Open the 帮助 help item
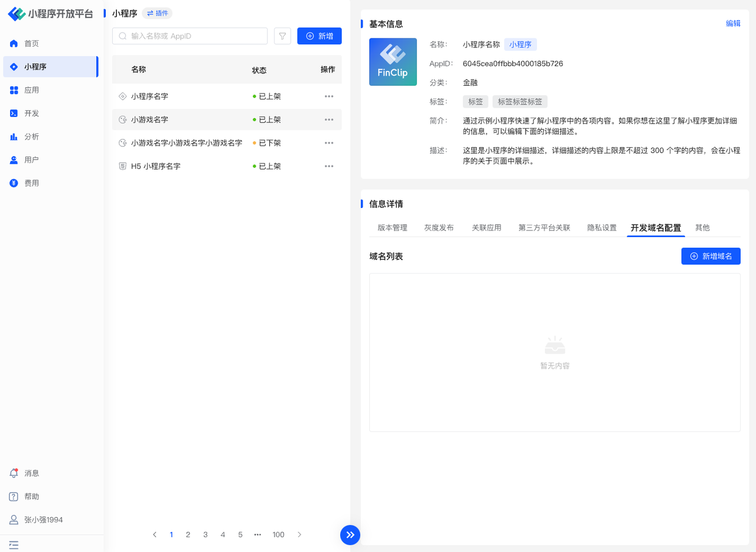This screenshot has width=756, height=552. [x=31, y=496]
